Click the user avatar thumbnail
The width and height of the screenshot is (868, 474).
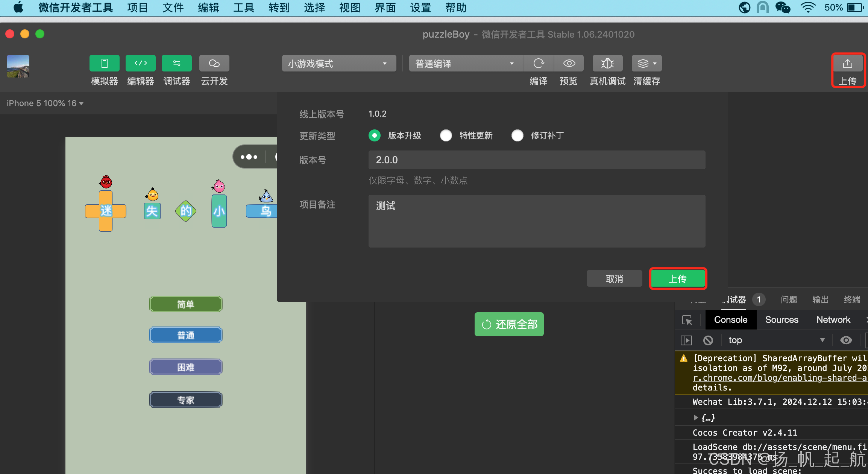18,66
